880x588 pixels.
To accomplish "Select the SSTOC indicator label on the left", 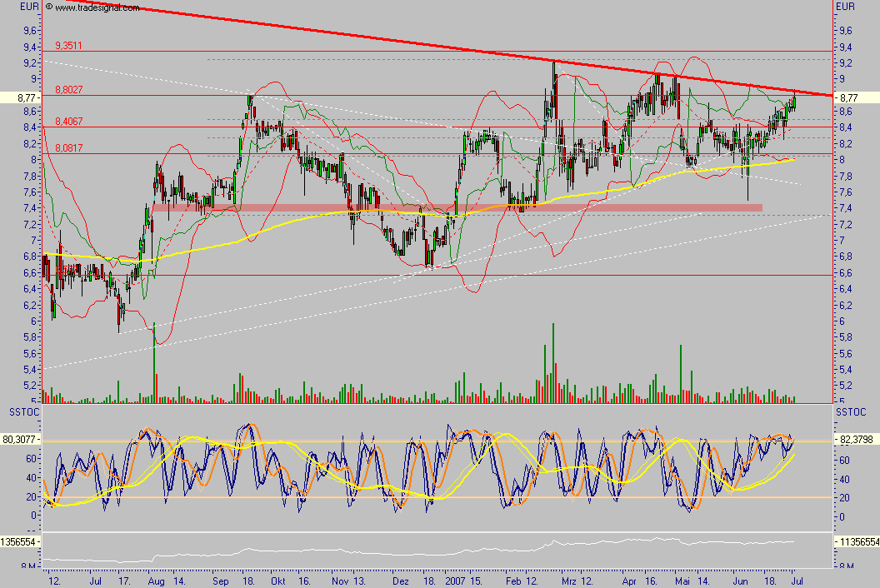I will [22, 413].
